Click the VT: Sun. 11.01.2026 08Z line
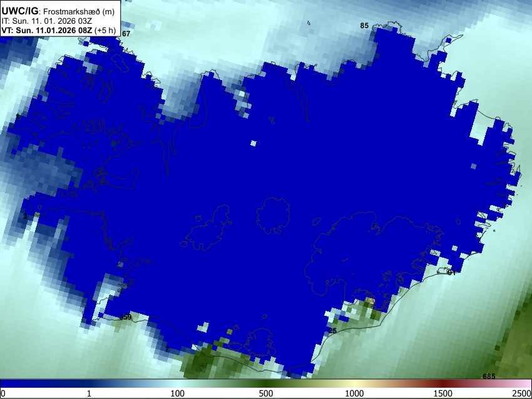The height and width of the screenshot is (399, 532). 46,30
